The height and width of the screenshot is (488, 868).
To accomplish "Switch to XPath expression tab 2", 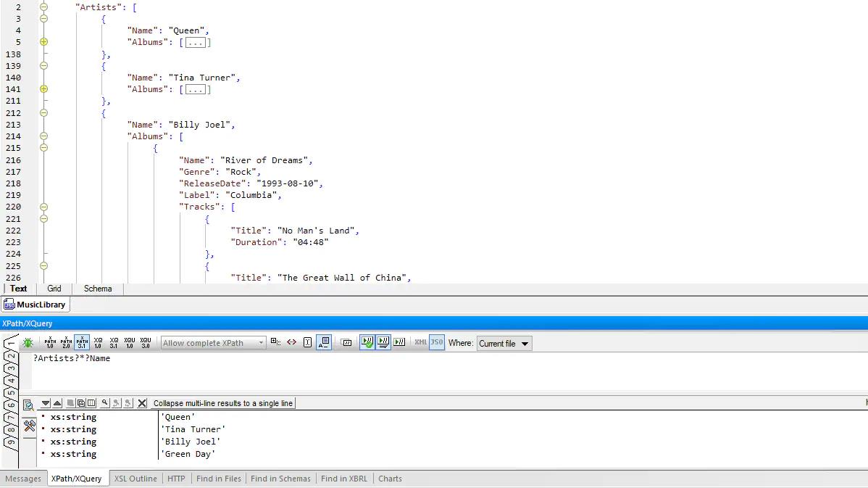I will (11, 355).
